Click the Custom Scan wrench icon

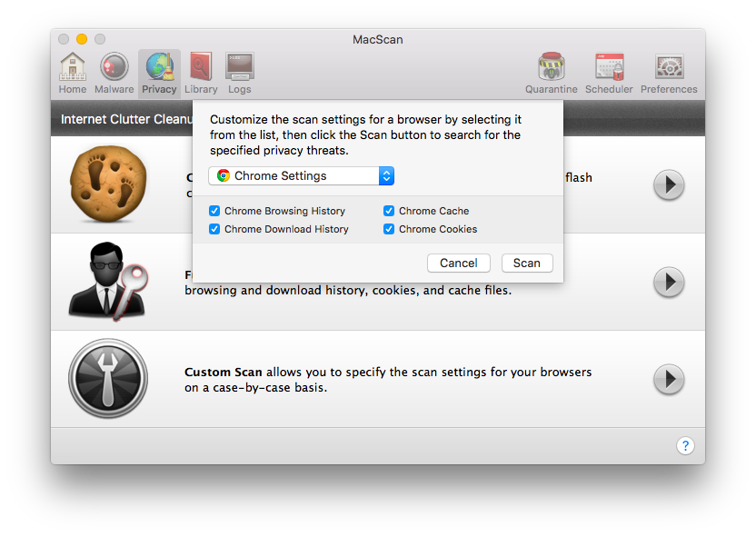point(108,378)
